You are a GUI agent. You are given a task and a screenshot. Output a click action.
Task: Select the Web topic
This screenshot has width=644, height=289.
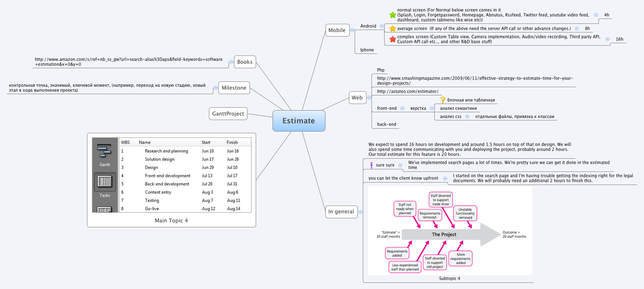[x=357, y=97]
